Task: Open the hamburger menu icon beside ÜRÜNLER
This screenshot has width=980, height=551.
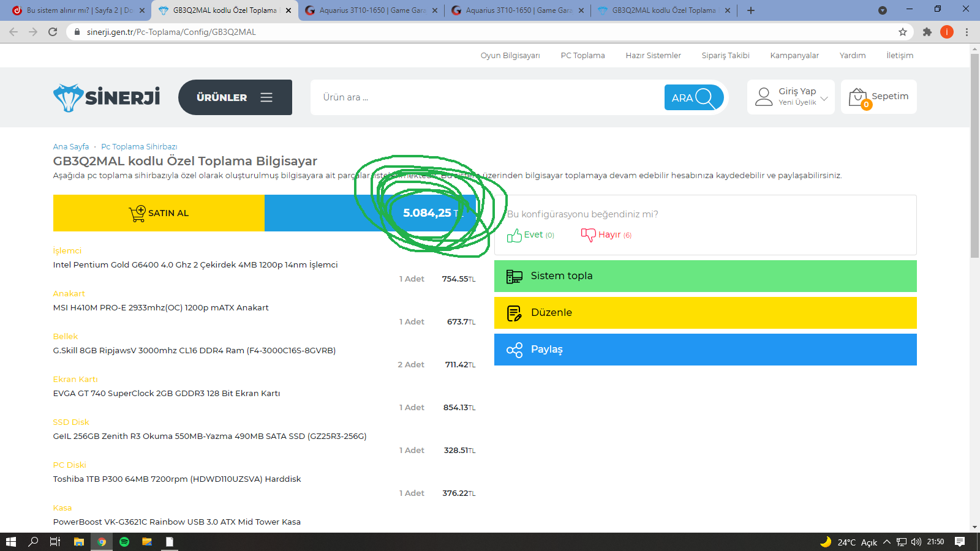Action: tap(266, 97)
